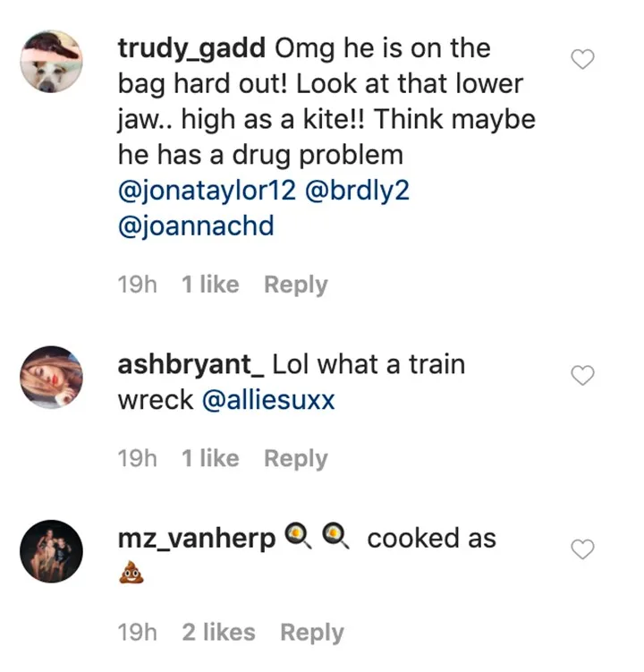Open trudy_gadd's profile picture
Image resolution: width=644 pixels, height=672 pixels.
[x=51, y=62]
